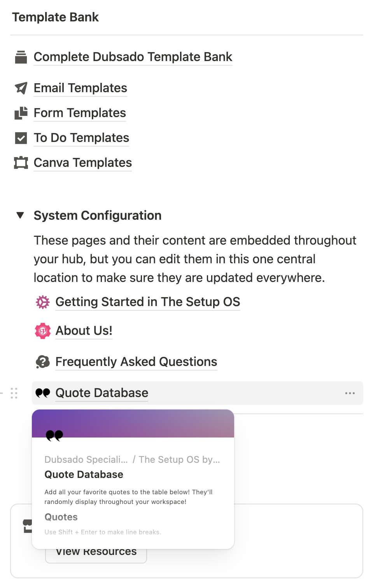Screen dimensions: 378x588
Task: Click the pink badge icon beside About Us
Action: coord(43,331)
